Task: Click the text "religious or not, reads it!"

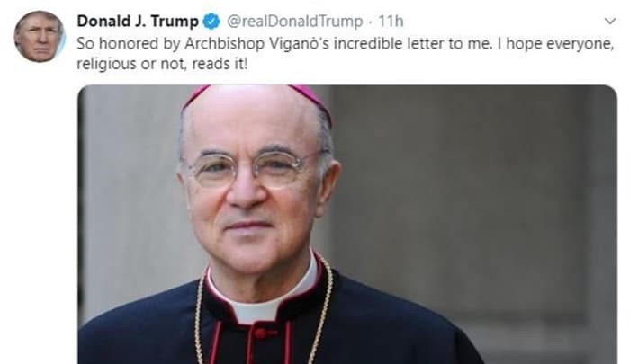Action: tap(162, 64)
